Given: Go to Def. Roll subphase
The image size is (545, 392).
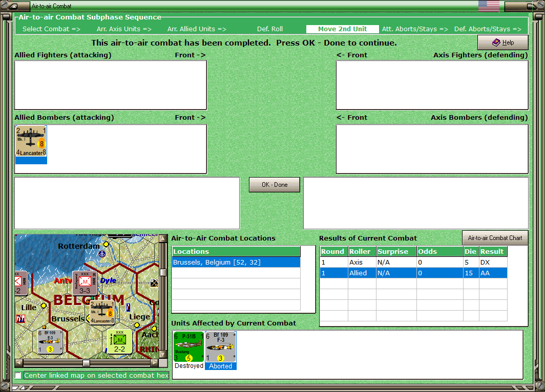Looking at the screenshot, I should click(x=270, y=29).
